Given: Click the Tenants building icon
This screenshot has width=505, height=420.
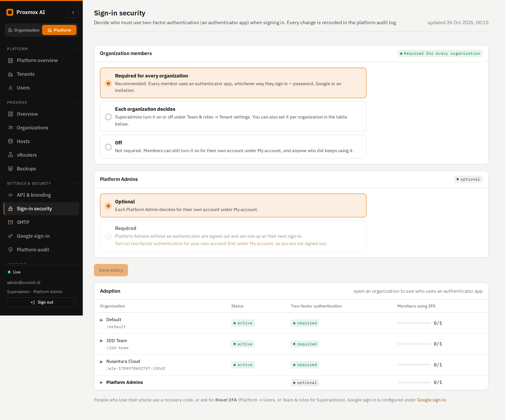Looking at the screenshot, I should coord(10,74).
